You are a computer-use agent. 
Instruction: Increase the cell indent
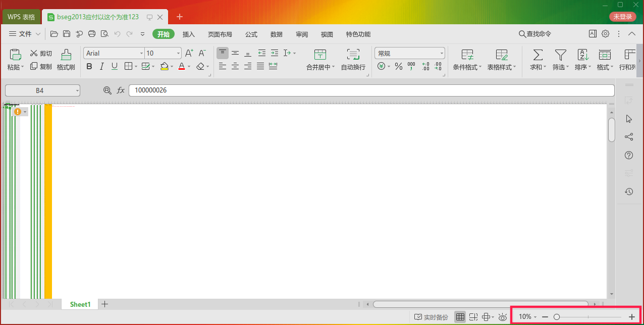[274, 53]
